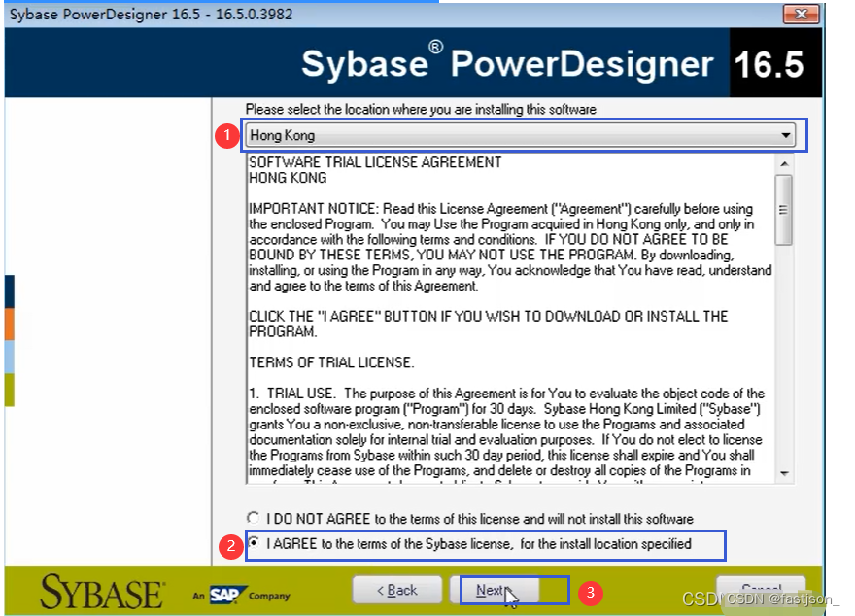Click the license text scrollbar up arrow
The image size is (855, 616).
(784, 163)
